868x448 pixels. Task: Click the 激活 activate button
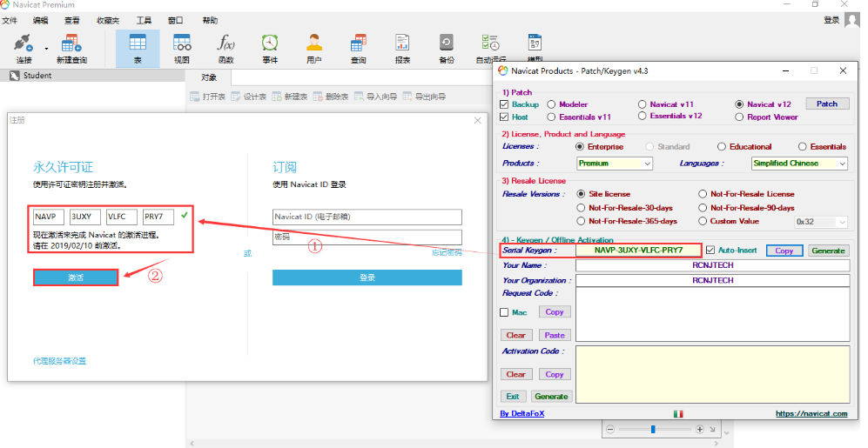click(76, 277)
